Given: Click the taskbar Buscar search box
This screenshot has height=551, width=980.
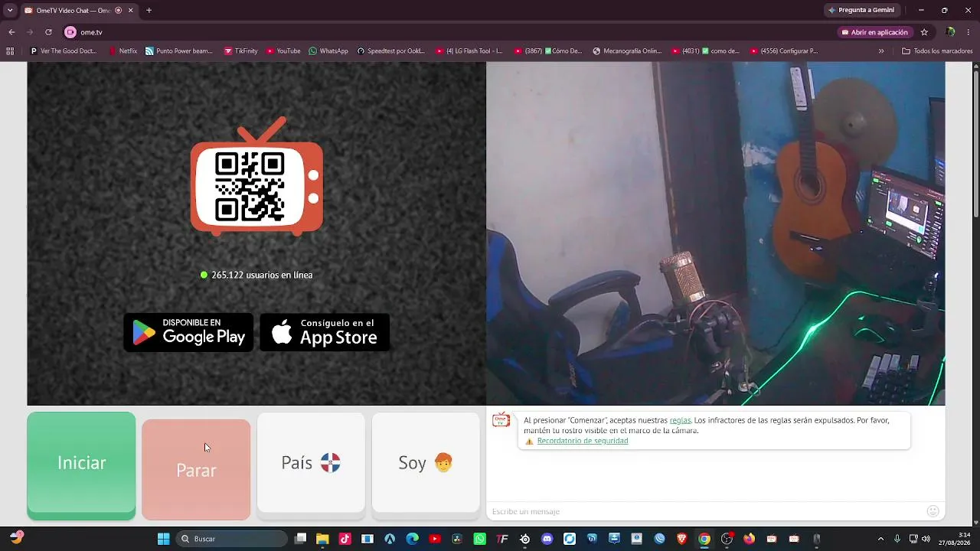Looking at the screenshot, I should click(232, 539).
